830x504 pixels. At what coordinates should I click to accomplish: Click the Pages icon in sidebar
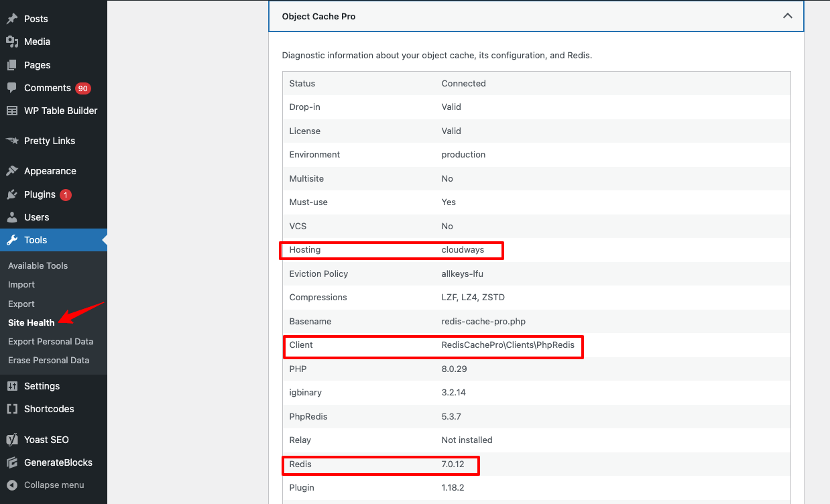[x=12, y=65]
